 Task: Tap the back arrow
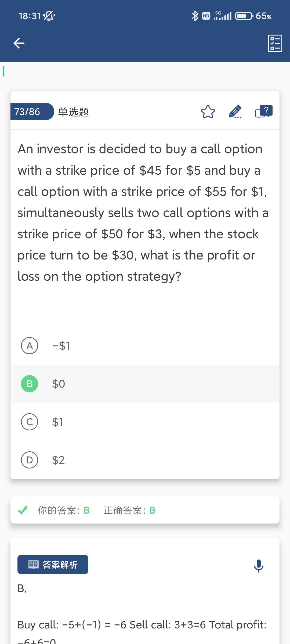19,43
